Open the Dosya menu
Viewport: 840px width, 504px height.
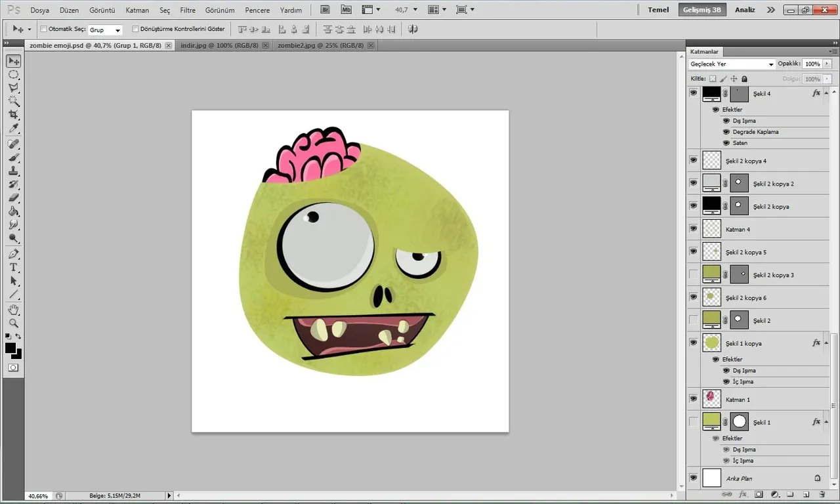[x=40, y=10]
